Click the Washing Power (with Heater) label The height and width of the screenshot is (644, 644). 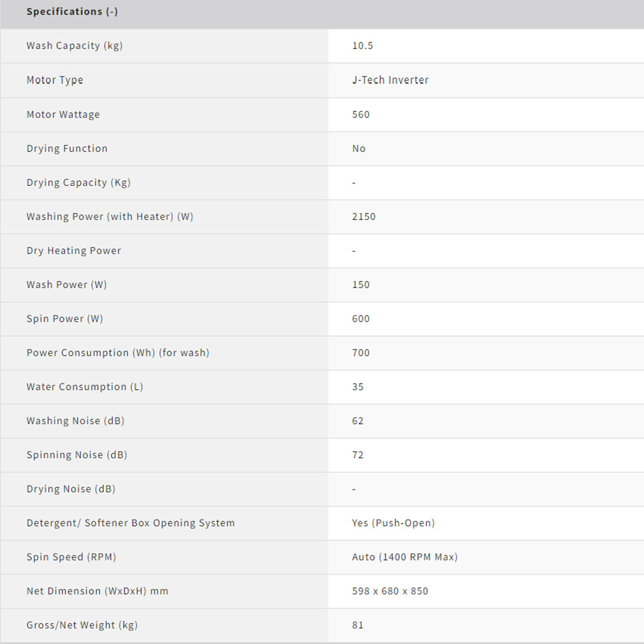point(110,216)
